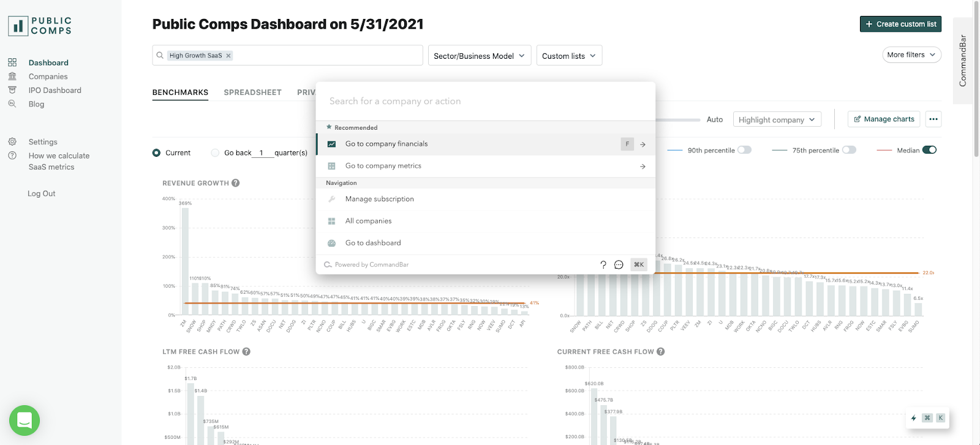Click the 'REVENUE GROWTH' chart title
The height and width of the screenshot is (445, 980).
[195, 183]
